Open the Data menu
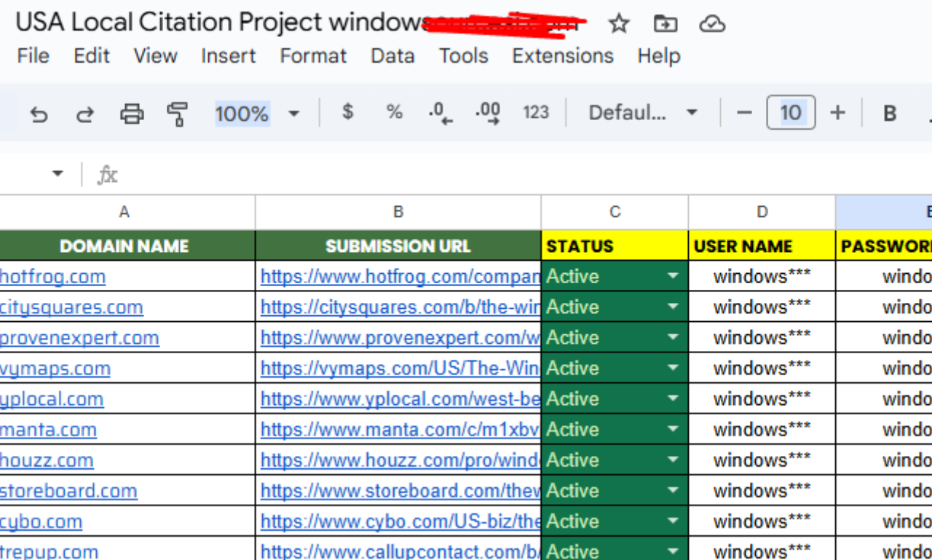This screenshot has height=560, width=932. pyautogui.click(x=392, y=56)
